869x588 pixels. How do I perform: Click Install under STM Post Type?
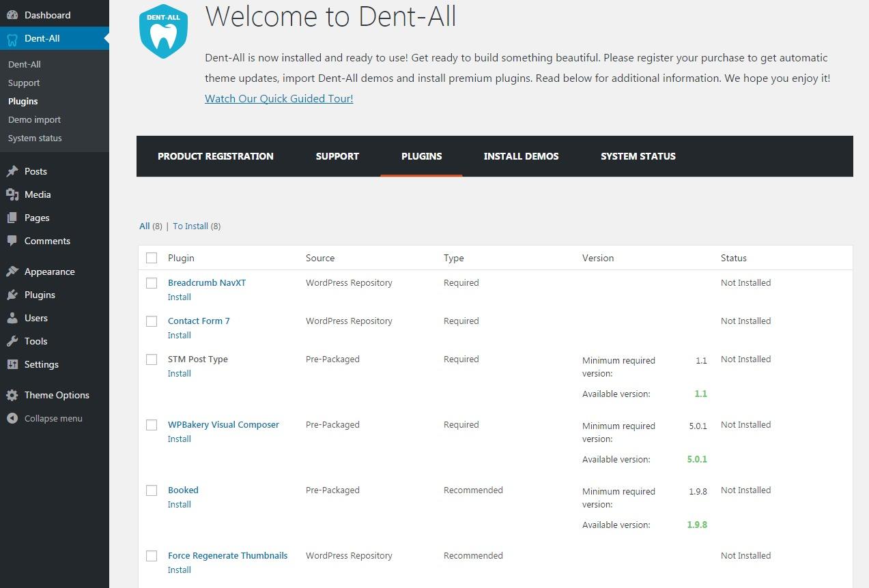[180, 373]
